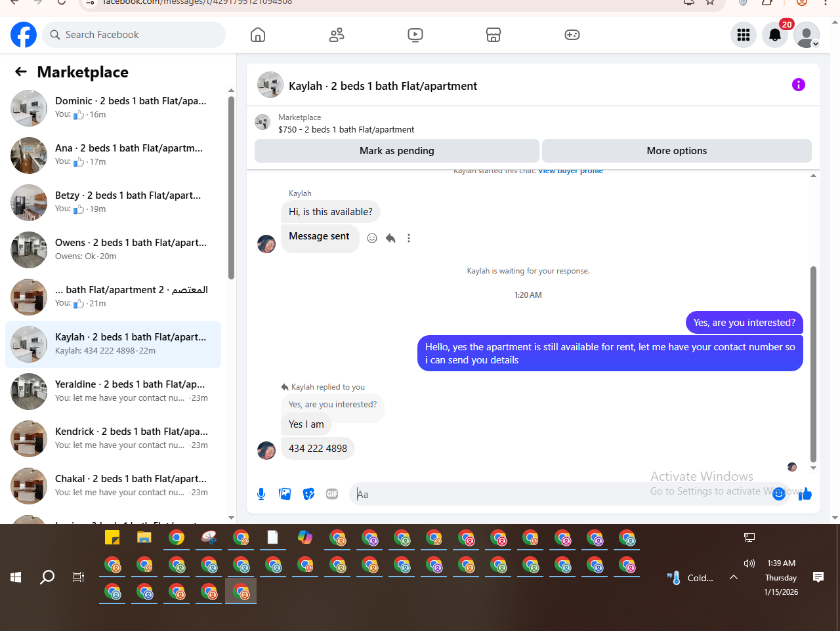Click the 'Yes I am' message bubble
840x631 pixels.
[306, 424]
